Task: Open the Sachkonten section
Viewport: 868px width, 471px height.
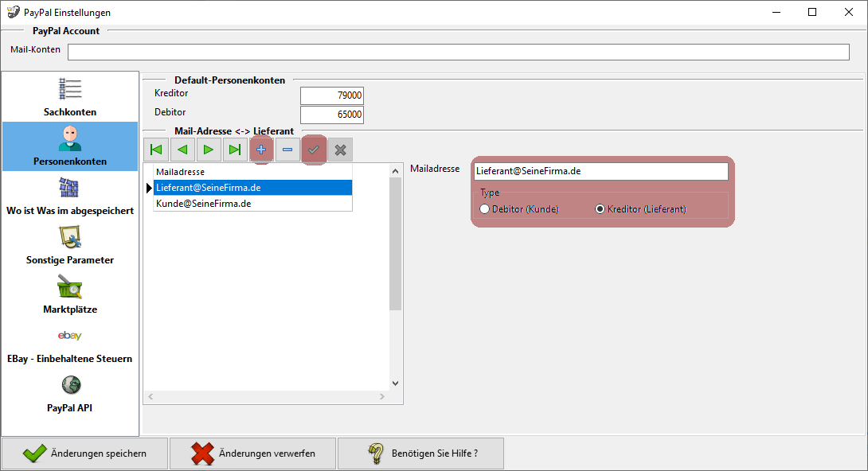Action: point(70,97)
